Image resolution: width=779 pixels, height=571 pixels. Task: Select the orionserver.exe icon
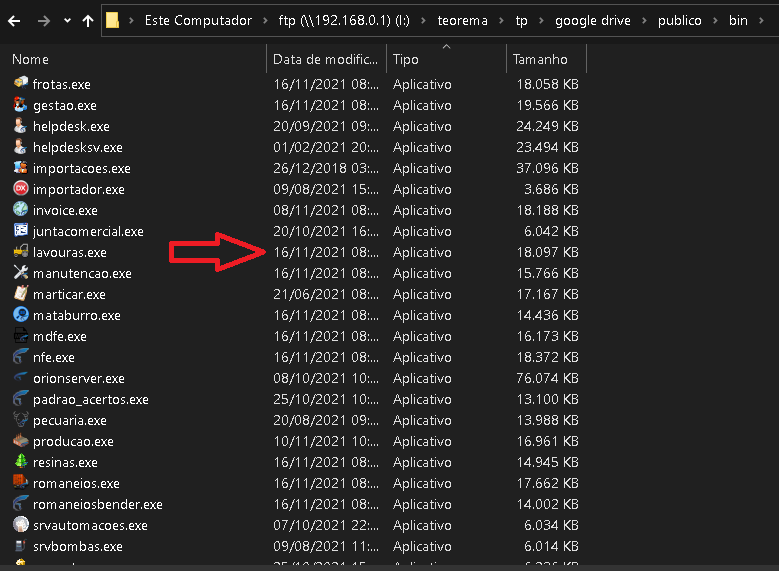point(21,377)
